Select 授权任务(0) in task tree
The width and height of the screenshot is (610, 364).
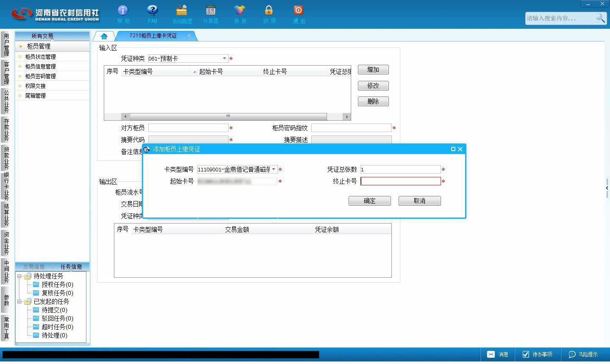(57, 284)
